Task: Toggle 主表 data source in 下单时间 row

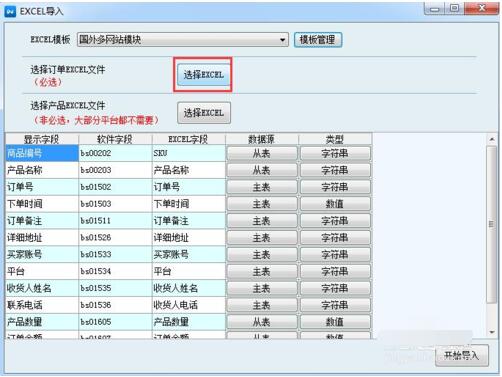Action: (262, 204)
